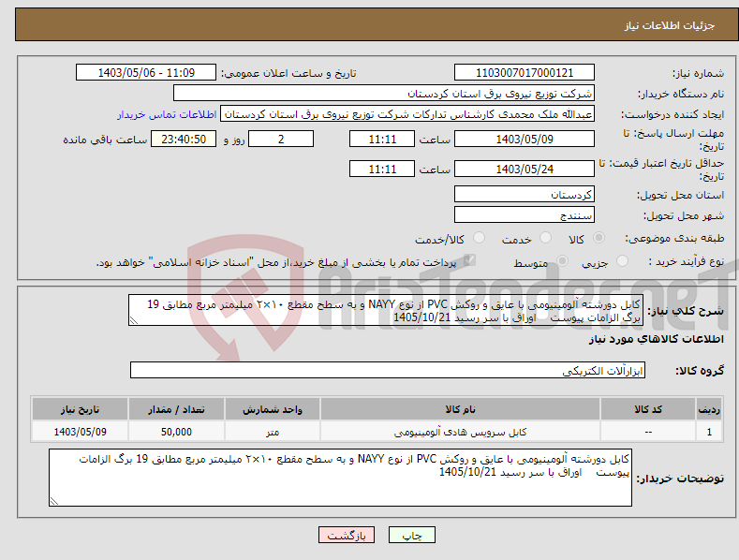
Task: Click the need date cell 1403/05/09
Action: pos(81,432)
